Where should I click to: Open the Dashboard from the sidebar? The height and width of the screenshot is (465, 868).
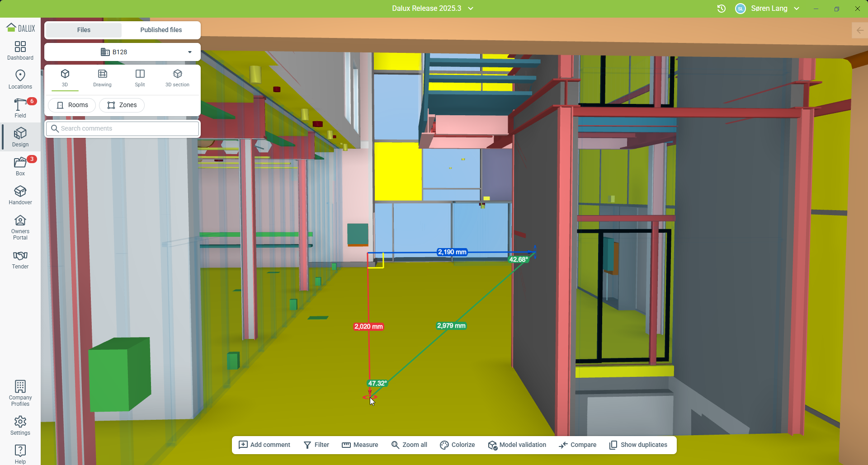pyautogui.click(x=20, y=51)
